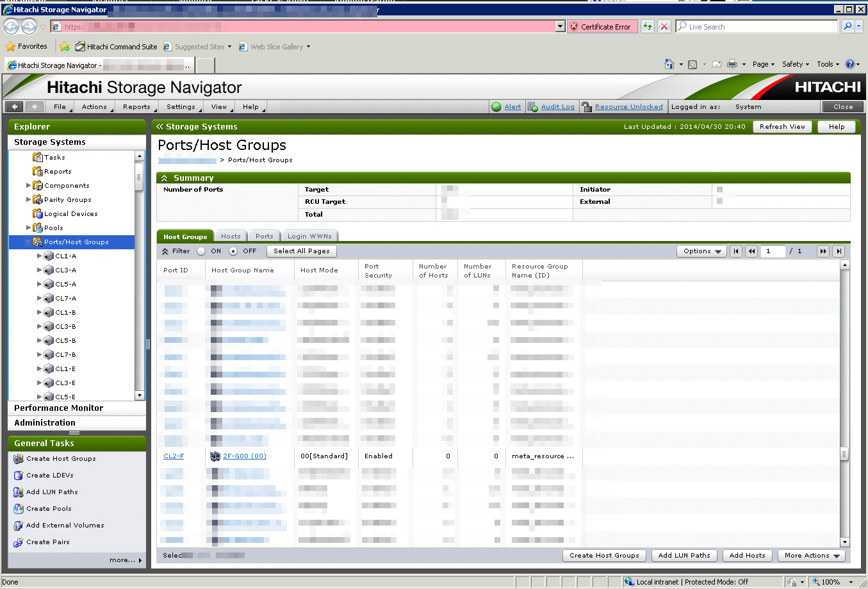Click the browser stop loading icon

(x=664, y=27)
